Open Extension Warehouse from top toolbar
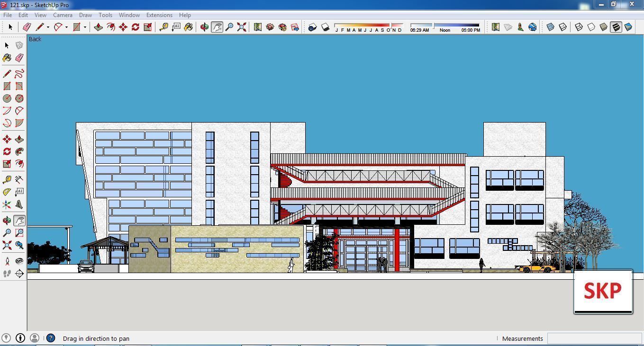The image size is (644, 346). click(x=282, y=27)
